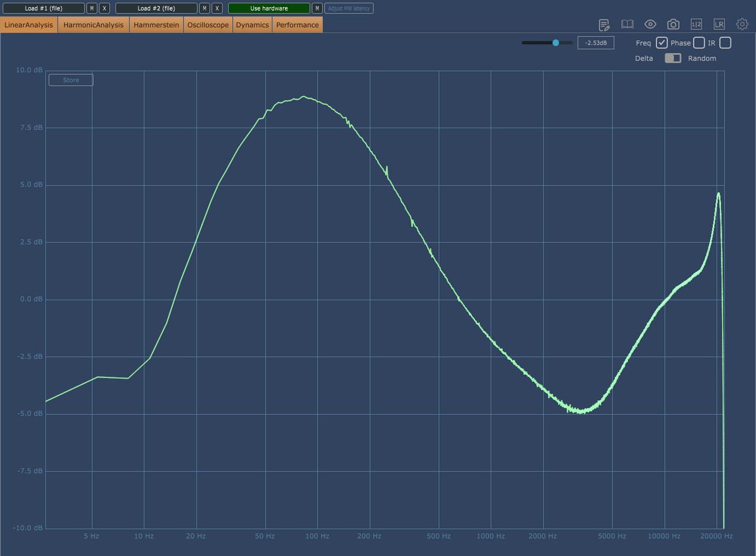The width and height of the screenshot is (756, 556).
Task: Switch to the HarmonicAnalysis tab
Action: [93, 25]
